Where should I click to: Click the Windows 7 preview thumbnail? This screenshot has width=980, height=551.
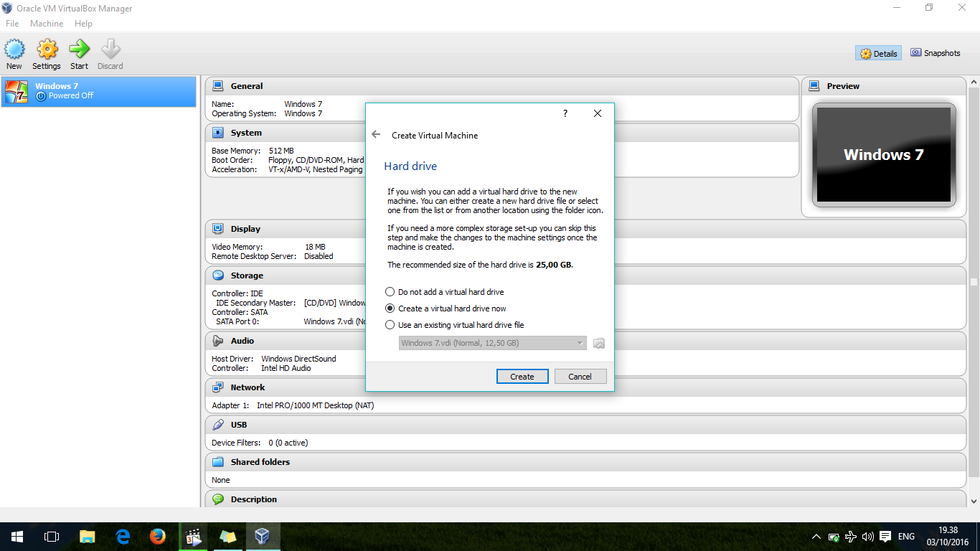(884, 155)
